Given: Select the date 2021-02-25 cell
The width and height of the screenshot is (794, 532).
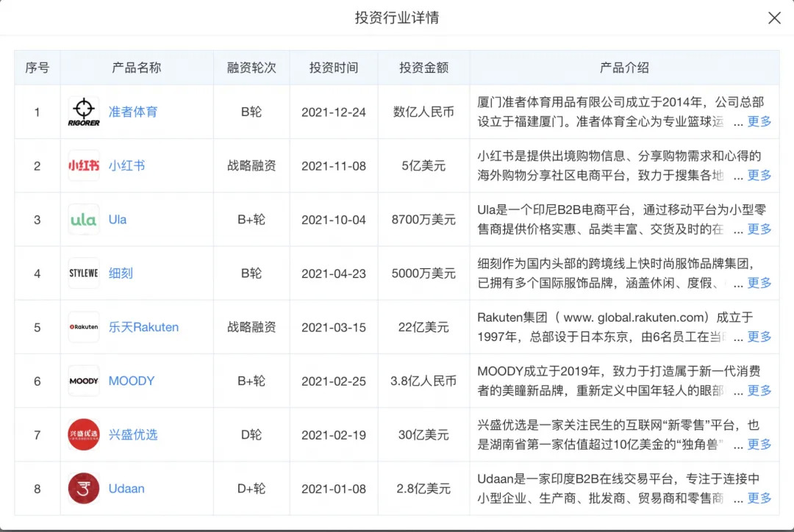Looking at the screenshot, I should [334, 381].
